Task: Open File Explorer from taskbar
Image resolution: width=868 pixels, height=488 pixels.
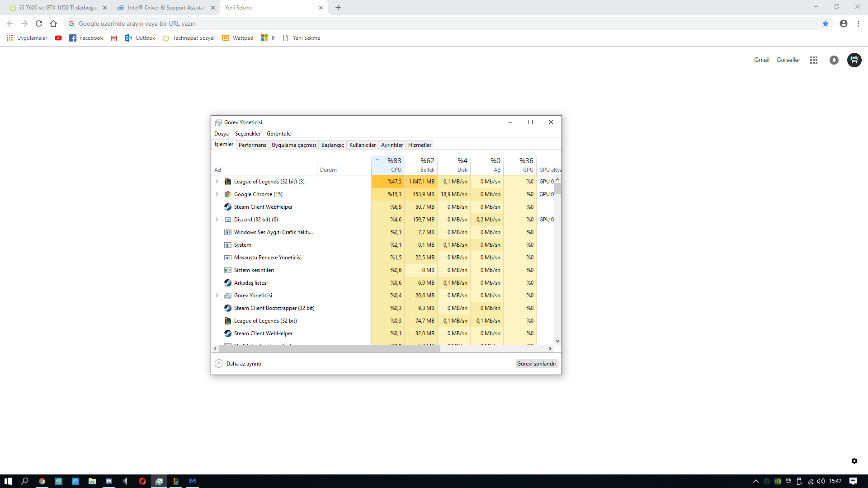Action: pos(92,481)
